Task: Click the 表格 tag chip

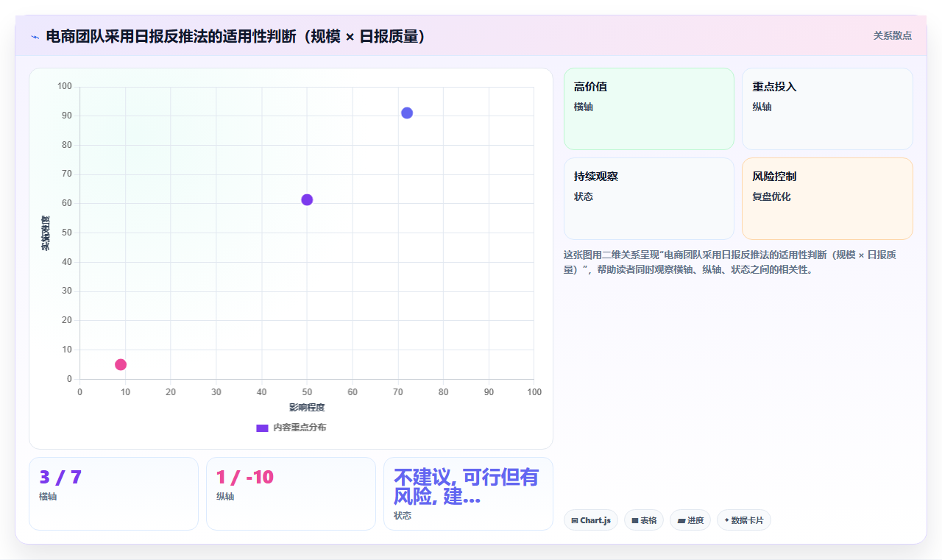Action: [x=644, y=520]
